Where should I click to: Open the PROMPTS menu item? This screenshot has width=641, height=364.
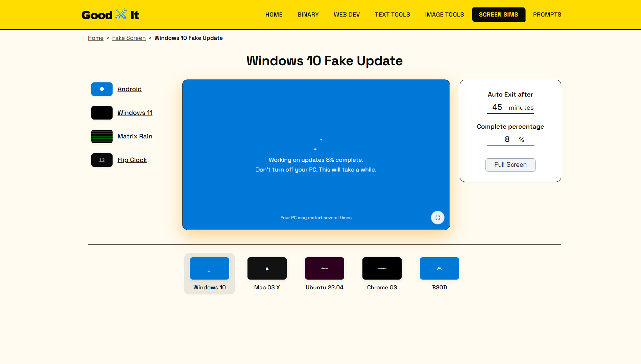click(x=547, y=15)
